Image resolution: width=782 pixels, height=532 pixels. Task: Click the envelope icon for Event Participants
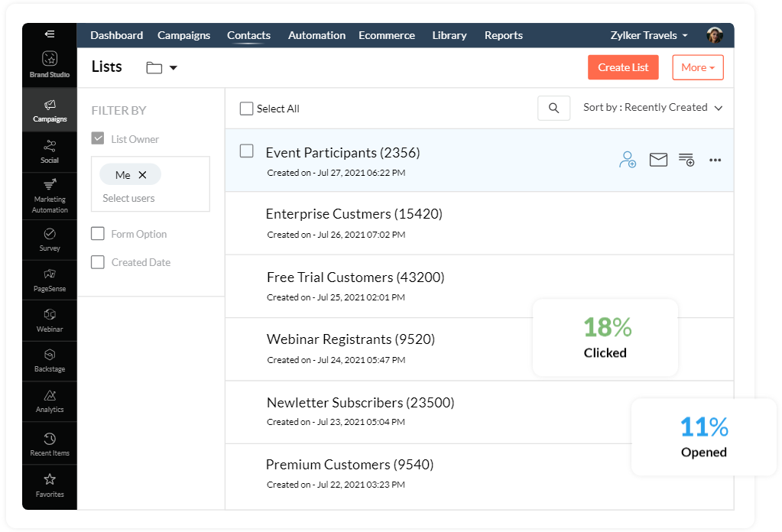point(658,160)
